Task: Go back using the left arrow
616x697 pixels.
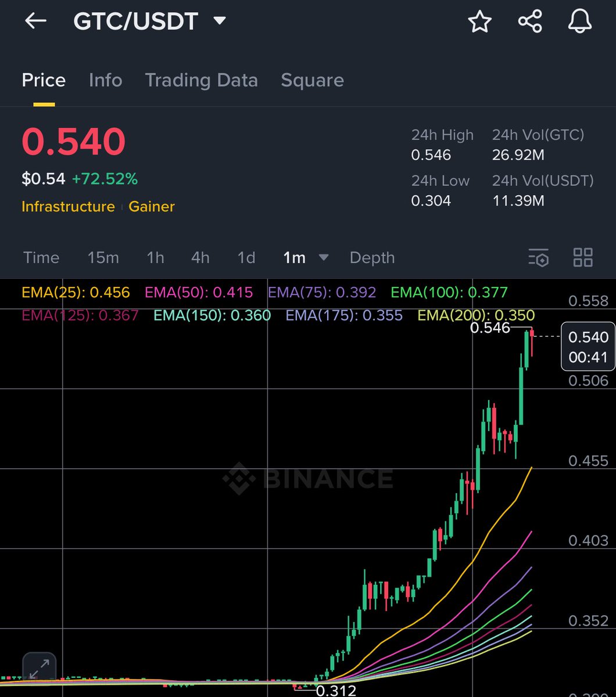Action: pyautogui.click(x=35, y=21)
